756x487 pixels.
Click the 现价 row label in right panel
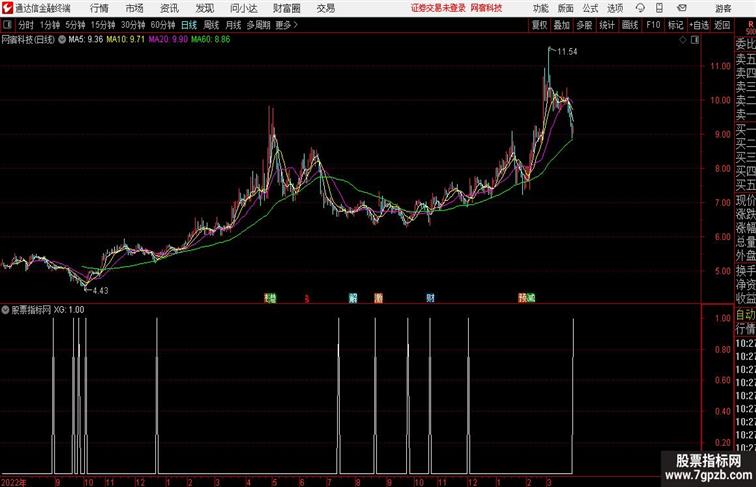[745, 200]
